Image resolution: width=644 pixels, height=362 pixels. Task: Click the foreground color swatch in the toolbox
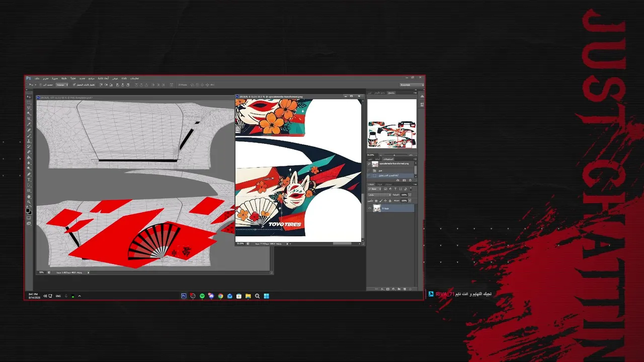pyautogui.click(x=28, y=211)
